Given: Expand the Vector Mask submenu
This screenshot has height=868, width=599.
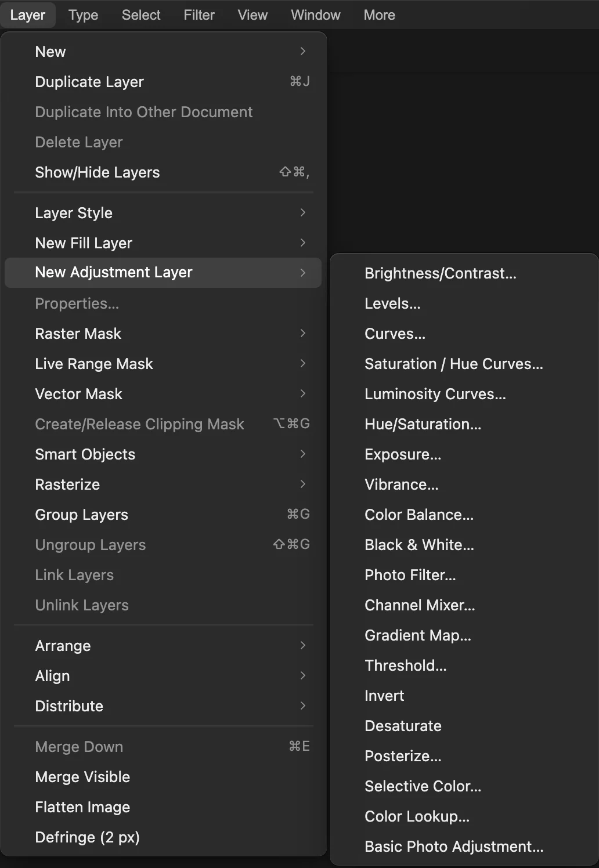Looking at the screenshot, I should pyautogui.click(x=163, y=394).
